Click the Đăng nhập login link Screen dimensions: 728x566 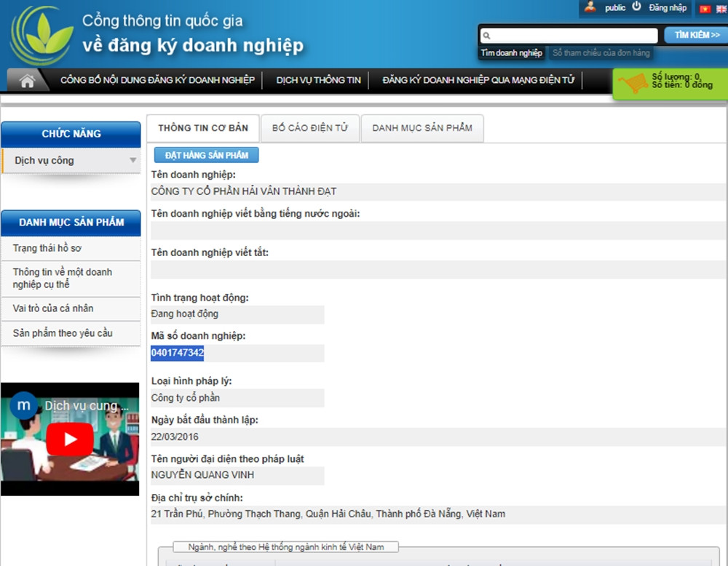[x=668, y=8]
